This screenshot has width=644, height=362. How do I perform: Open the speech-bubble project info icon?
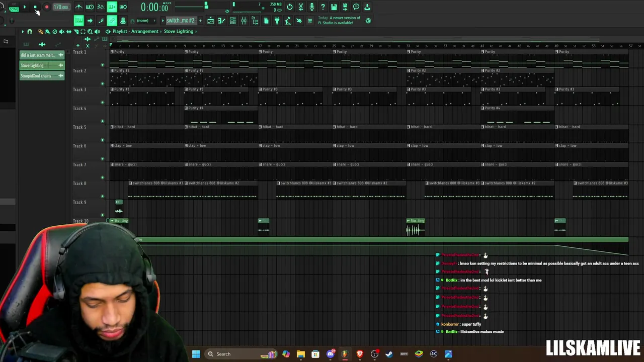356,7
